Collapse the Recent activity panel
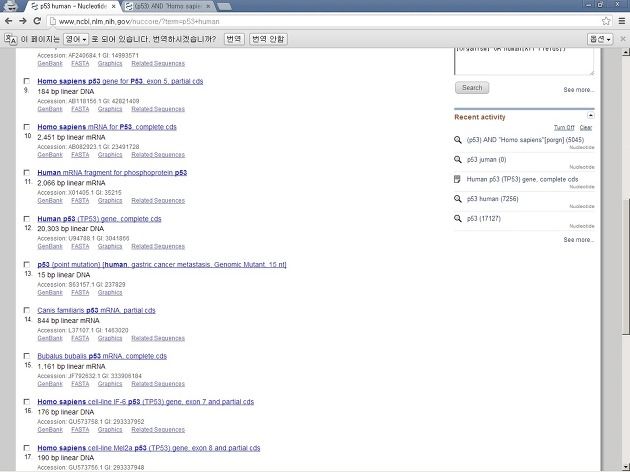Screen dimensions: 630x472 click(x=590, y=116)
